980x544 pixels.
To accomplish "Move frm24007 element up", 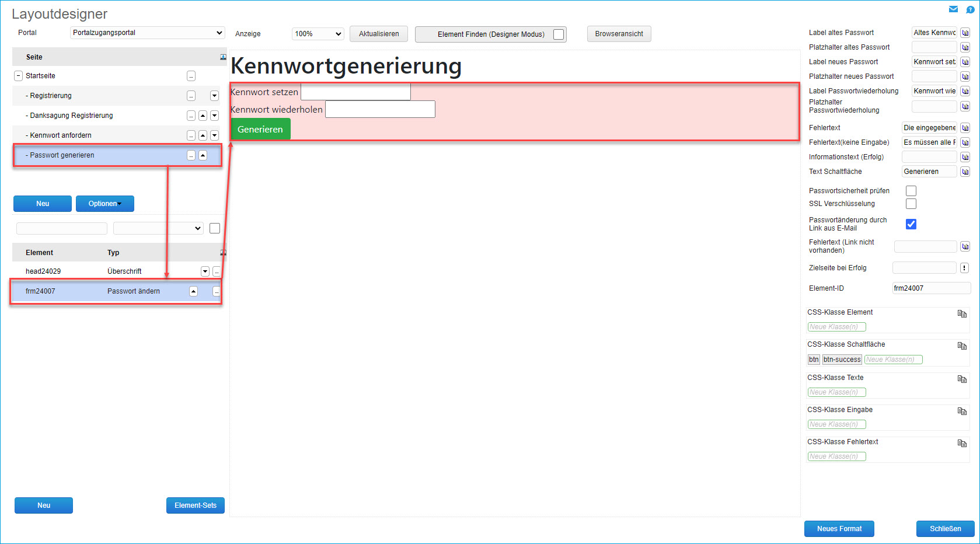I will tap(193, 291).
